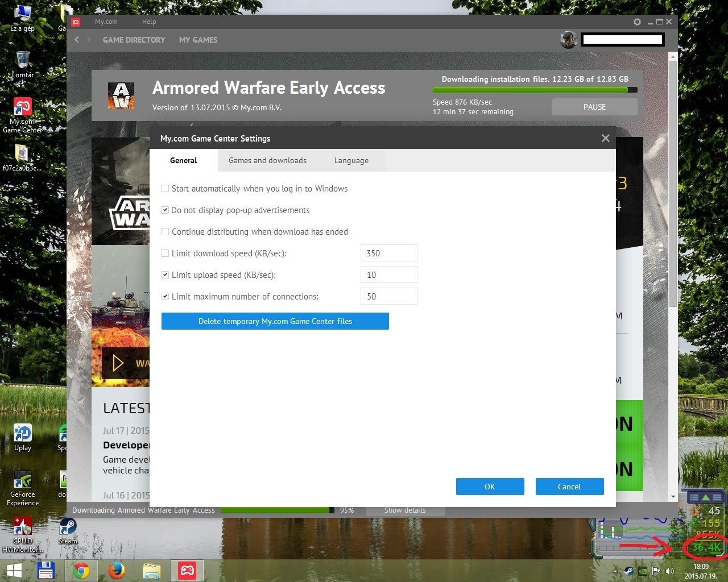Image resolution: width=728 pixels, height=582 pixels.
Task: Click the maximum connections field
Action: tap(389, 297)
